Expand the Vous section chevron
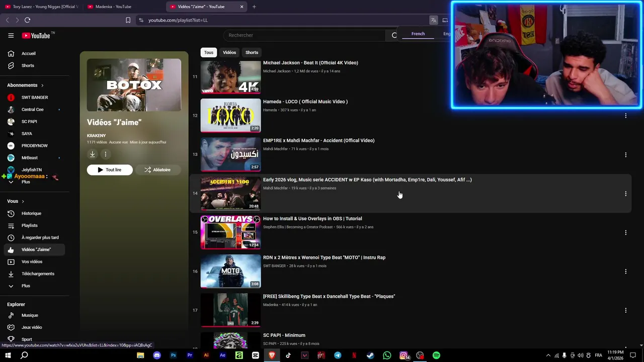 point(23,201)
